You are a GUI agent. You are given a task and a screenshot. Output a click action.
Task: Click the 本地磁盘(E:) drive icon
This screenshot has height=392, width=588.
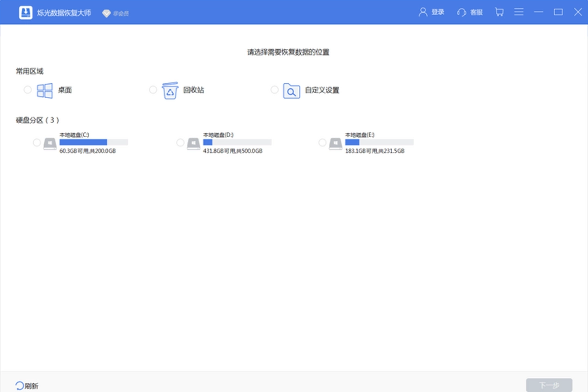point(335,143)
